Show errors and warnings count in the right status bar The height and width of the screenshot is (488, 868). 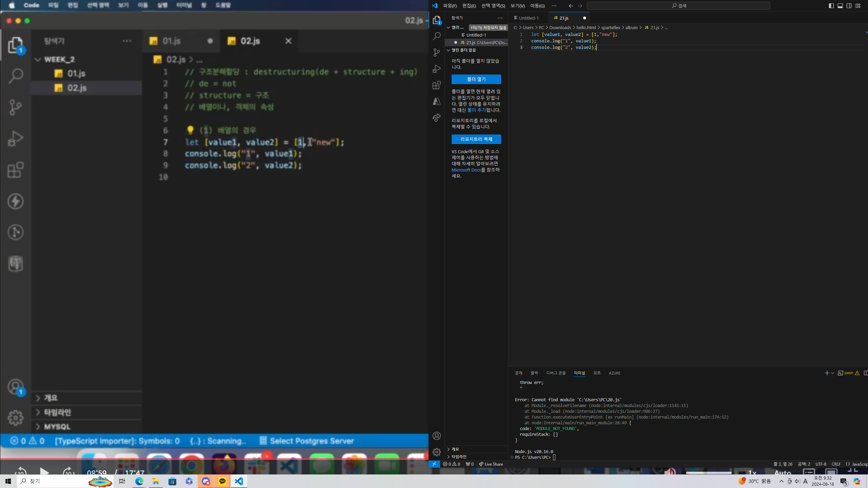pos(452,464)
